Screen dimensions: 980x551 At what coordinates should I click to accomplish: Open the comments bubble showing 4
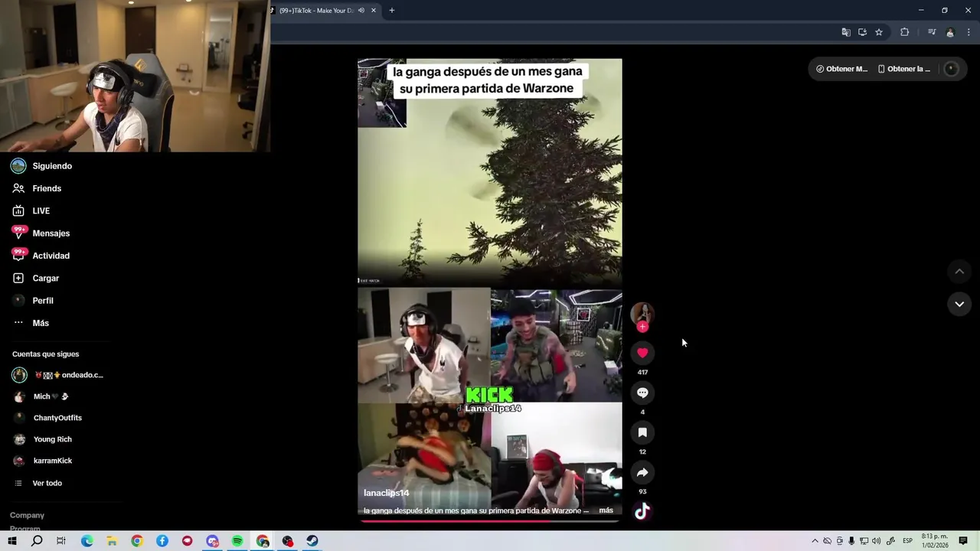click(x=642, y=393)
